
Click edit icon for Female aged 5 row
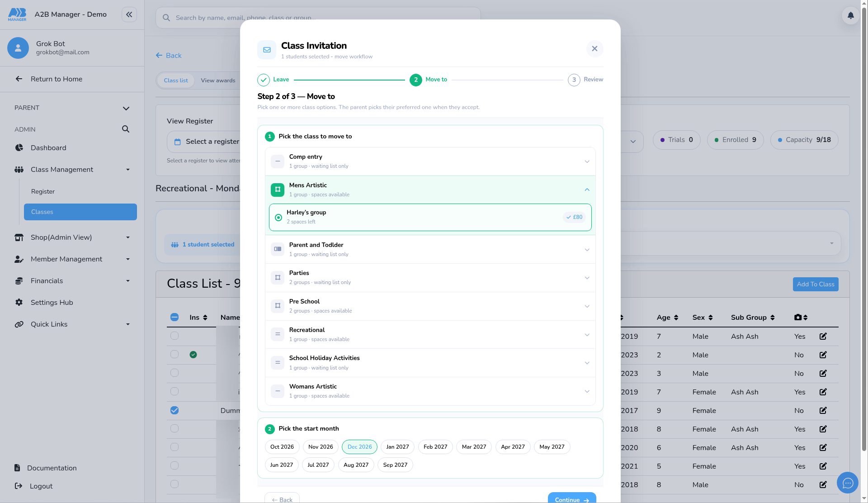[x=823, y=466]
